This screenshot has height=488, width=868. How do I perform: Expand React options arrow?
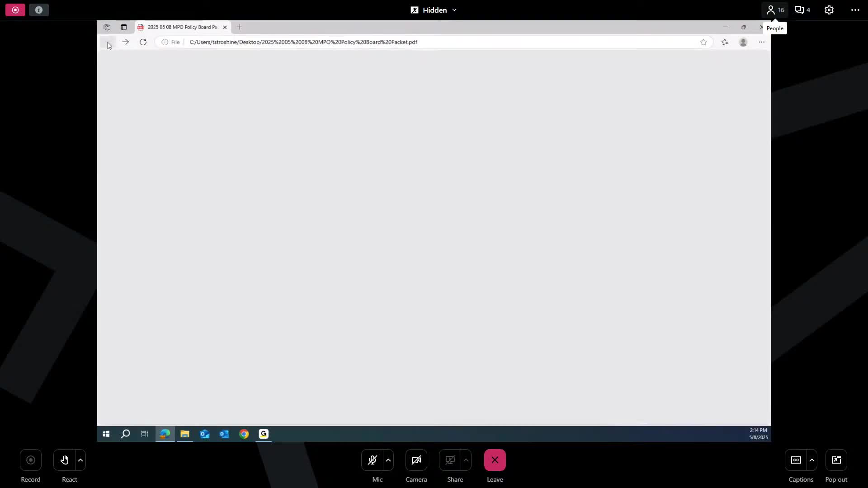point(80,460)
